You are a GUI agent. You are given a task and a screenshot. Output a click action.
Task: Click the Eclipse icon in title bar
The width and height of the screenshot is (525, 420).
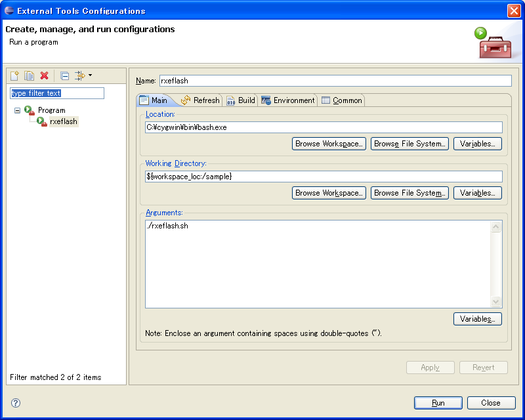9,10
